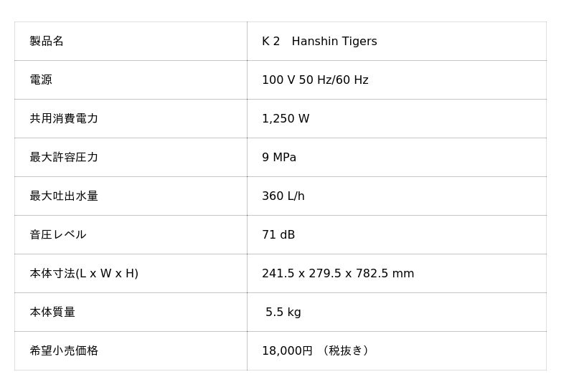Viewport: 574px width, 392px height.
Task: Select the 71 dB value
Action: pyautogui.click(x=278, y=235)
